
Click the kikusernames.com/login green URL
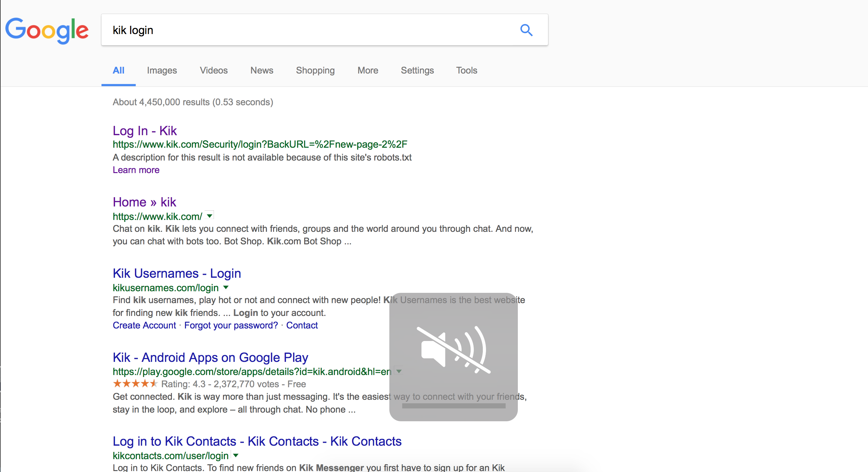point(165,288)
